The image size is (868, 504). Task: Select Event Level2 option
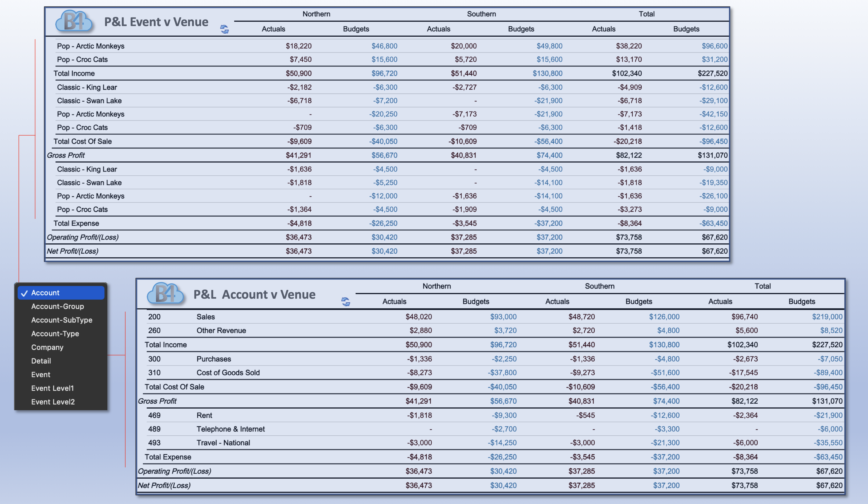pos(53,402)
